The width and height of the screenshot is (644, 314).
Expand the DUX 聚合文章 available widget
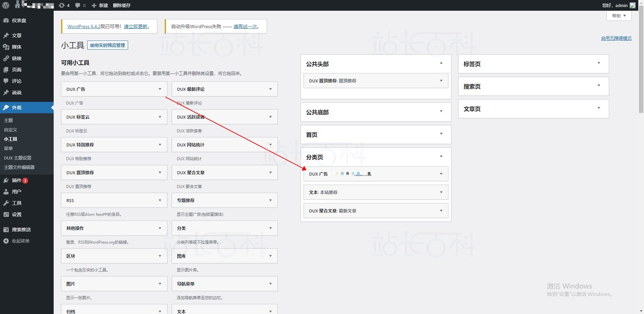(271, 173)
